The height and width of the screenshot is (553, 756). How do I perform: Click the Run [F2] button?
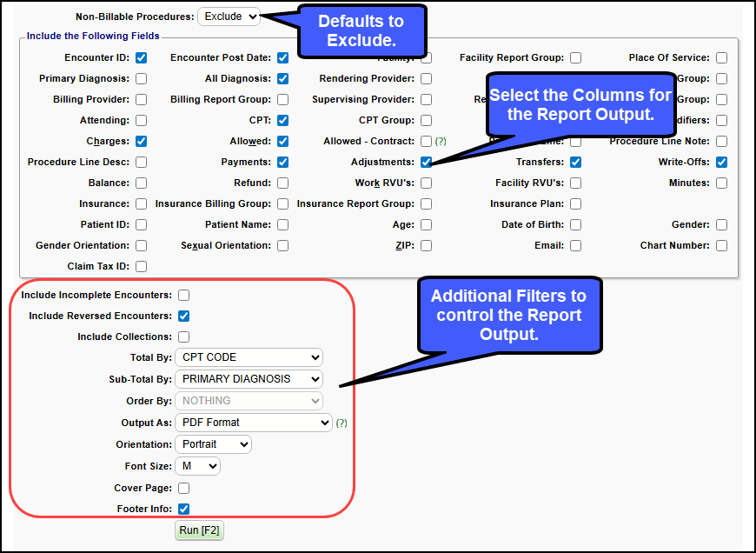199,530
